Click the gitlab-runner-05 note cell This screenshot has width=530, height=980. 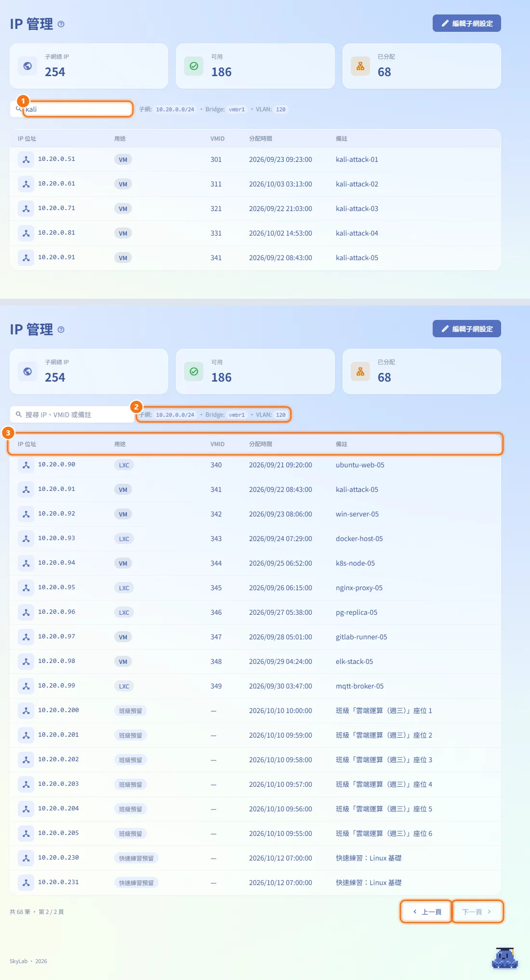[361, 637]
